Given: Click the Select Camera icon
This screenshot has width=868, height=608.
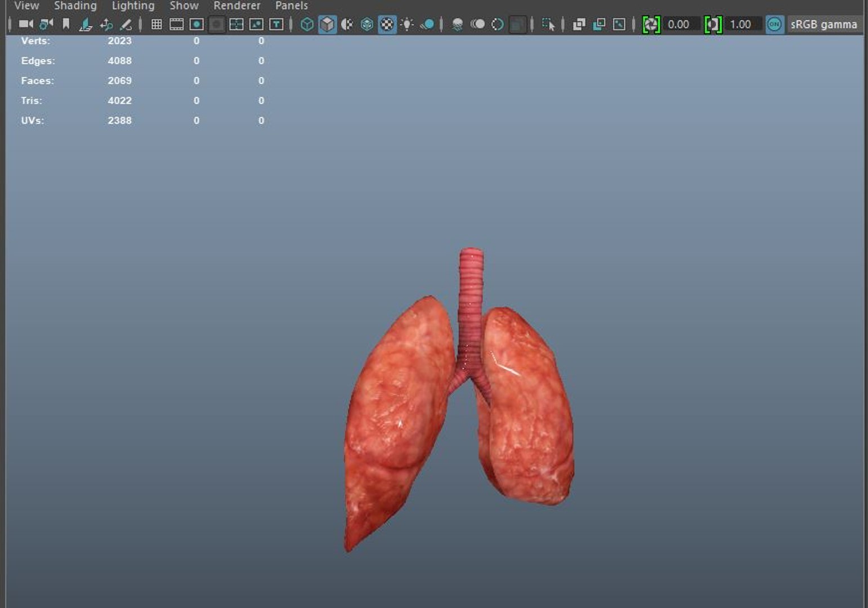Looking at the screenshot, I should point(26,24).
